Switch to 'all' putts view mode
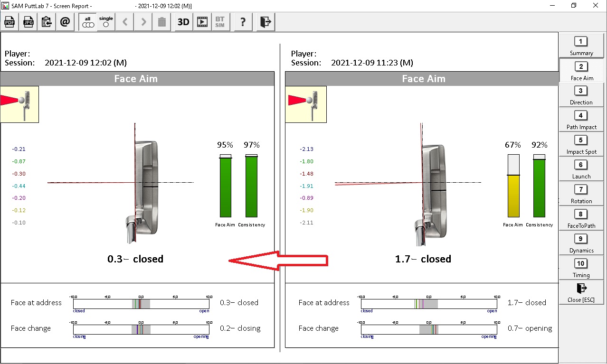This screenshot has height=364, width=607. coord(88,22)
